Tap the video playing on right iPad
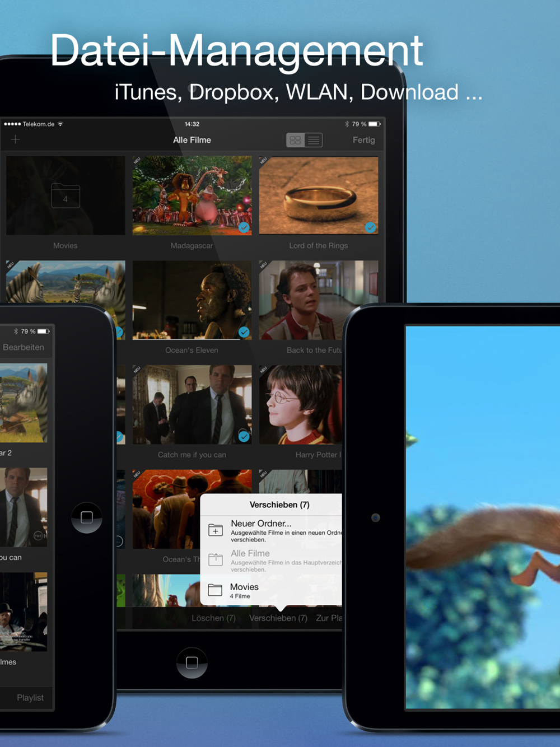Image resolution: width=560 pixels, height=747 pixels. point(483,517)
